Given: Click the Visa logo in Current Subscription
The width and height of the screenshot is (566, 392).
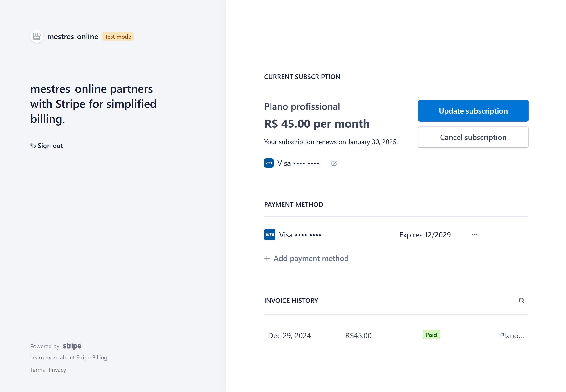Looking at the screenshot, I should (x=269, y=163).
